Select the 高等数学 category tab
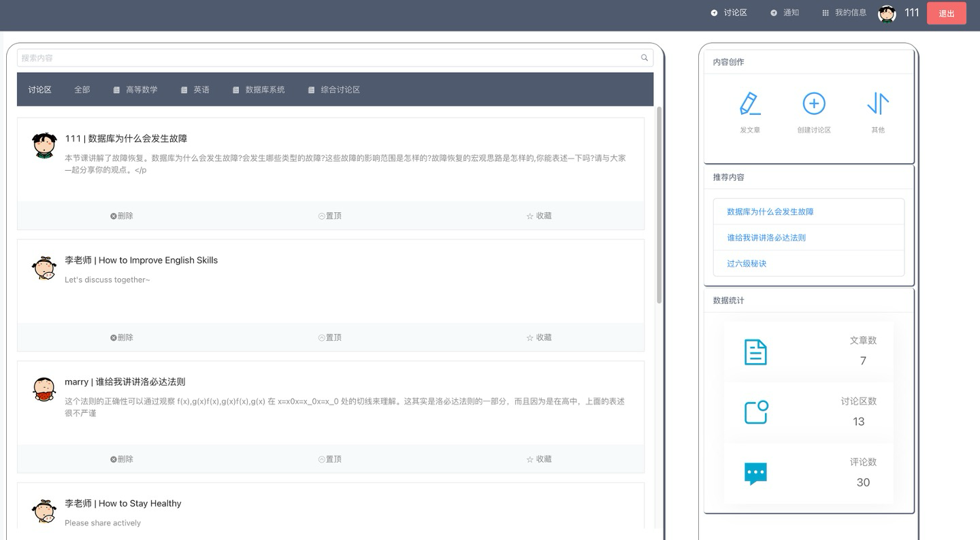Viewport: 980px width, 540px height. (135, 90)
